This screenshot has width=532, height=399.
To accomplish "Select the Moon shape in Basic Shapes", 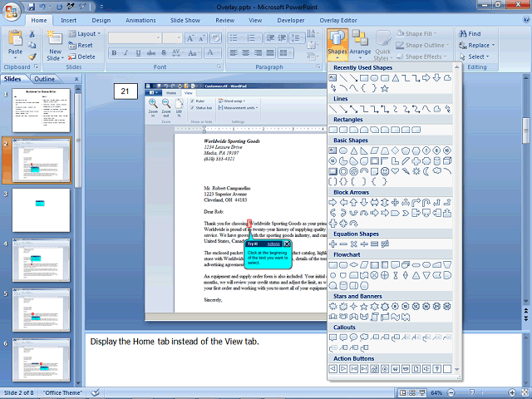I will pyautogui.click(x=426, y=171).
